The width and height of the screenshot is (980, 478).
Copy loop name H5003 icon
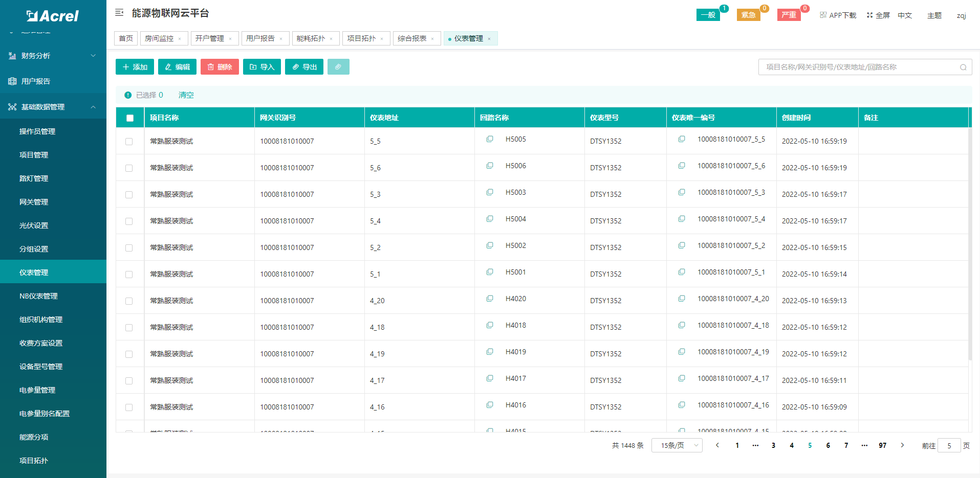click(x=490, y=192)
